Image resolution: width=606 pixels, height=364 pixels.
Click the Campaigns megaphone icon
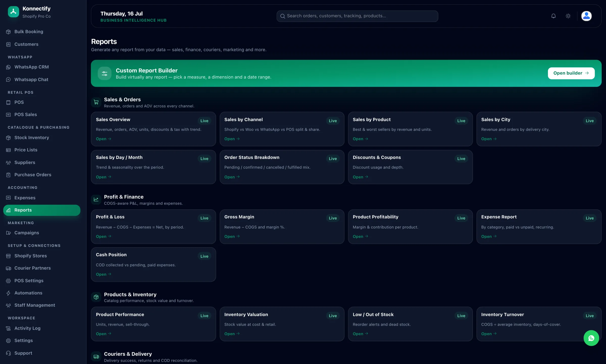point(8,233)
